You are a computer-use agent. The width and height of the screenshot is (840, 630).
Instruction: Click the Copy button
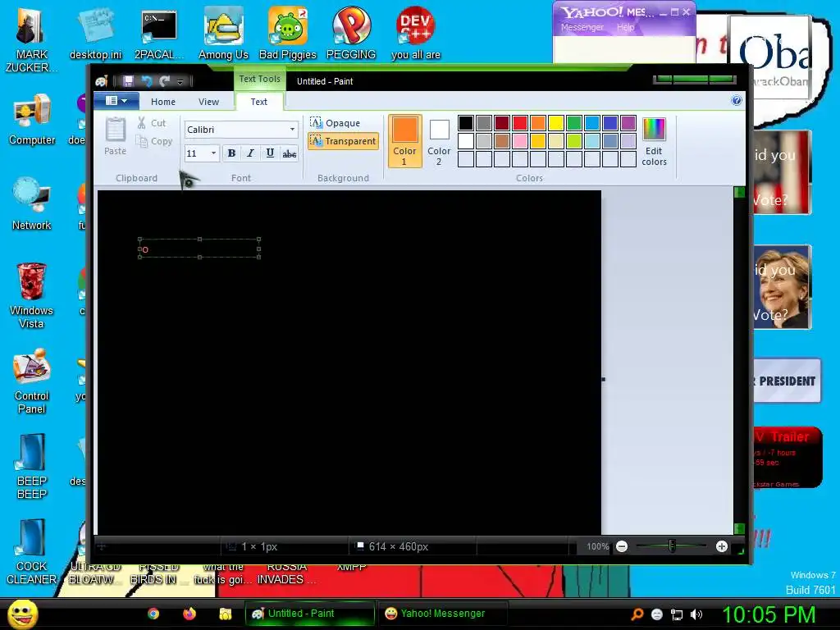coord(154,141)
